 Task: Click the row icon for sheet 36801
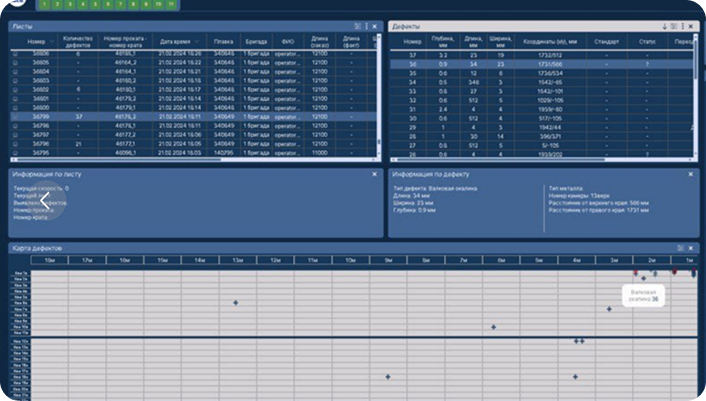coord(15,99)
